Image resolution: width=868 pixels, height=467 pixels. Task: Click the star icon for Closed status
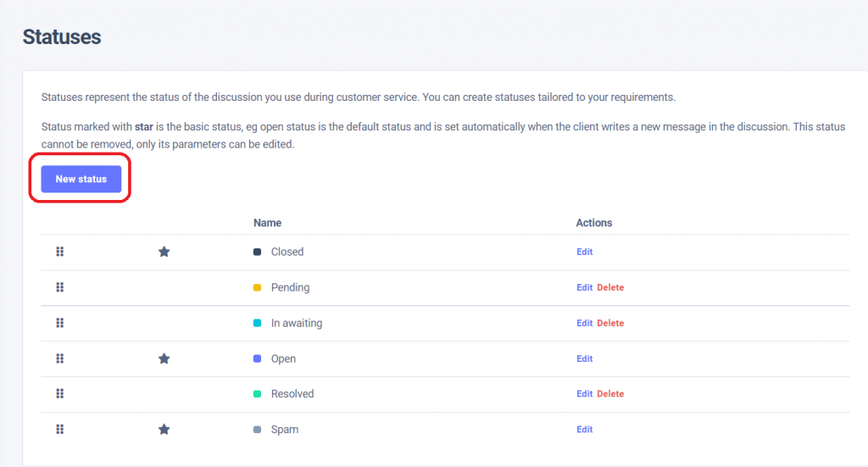pos(164,252)
